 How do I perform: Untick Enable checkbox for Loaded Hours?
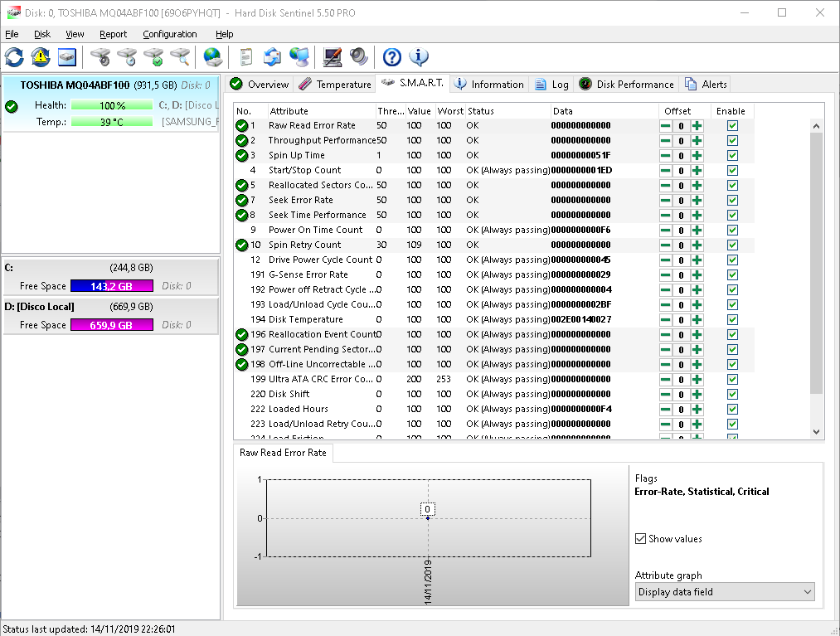(x=732, y=410)
